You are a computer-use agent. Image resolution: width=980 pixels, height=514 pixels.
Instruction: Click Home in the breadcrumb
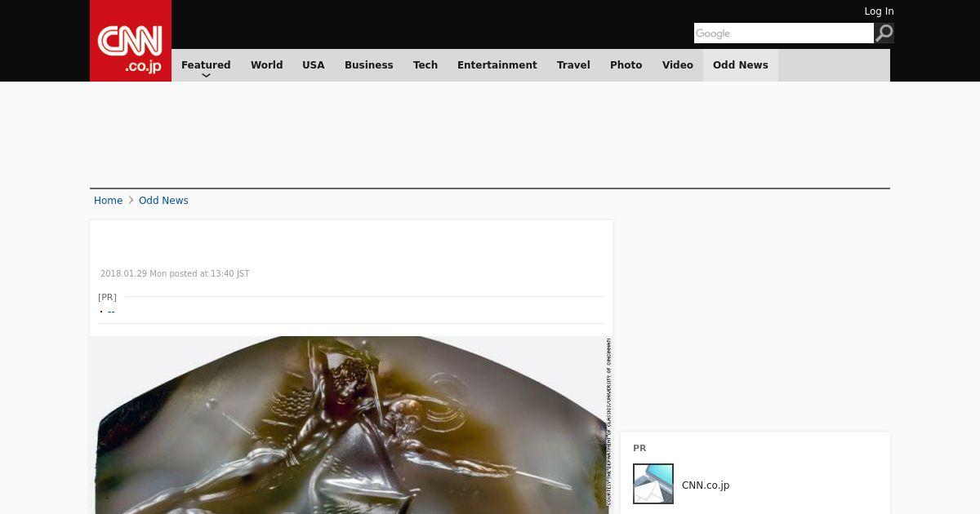tap(108, 201)
